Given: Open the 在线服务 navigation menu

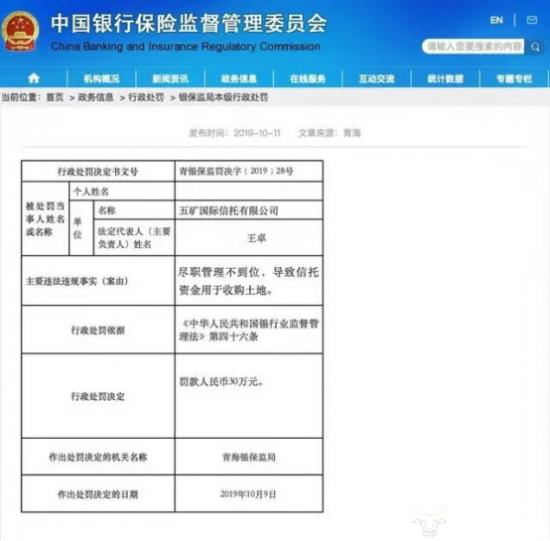Looking at the screenshot, I should [x=308, y=79].
